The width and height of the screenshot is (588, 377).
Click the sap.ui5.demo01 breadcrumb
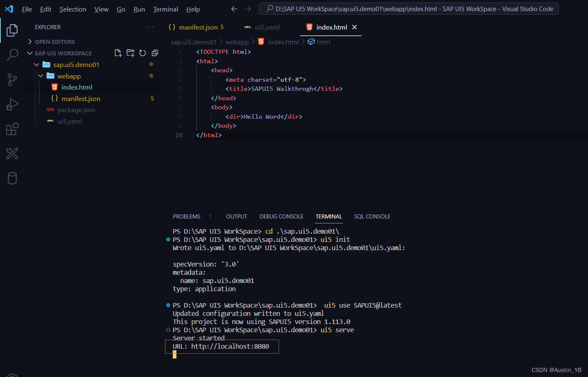(194, 42)
